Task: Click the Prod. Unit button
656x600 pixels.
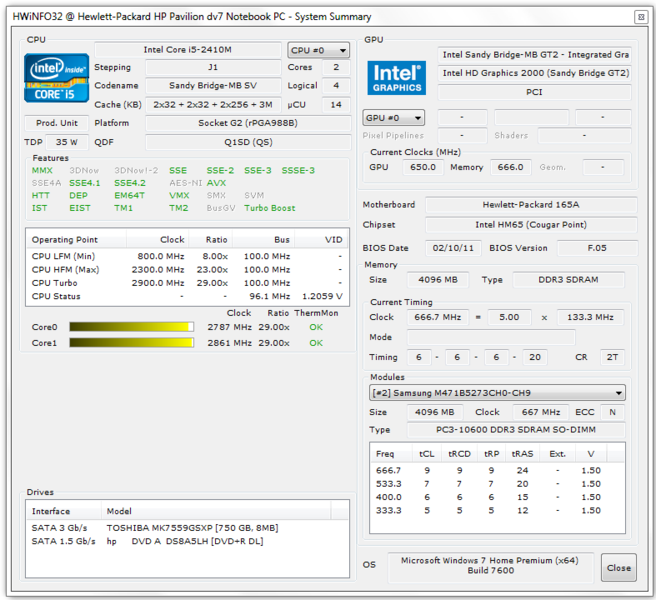Action: pos(56,123)
